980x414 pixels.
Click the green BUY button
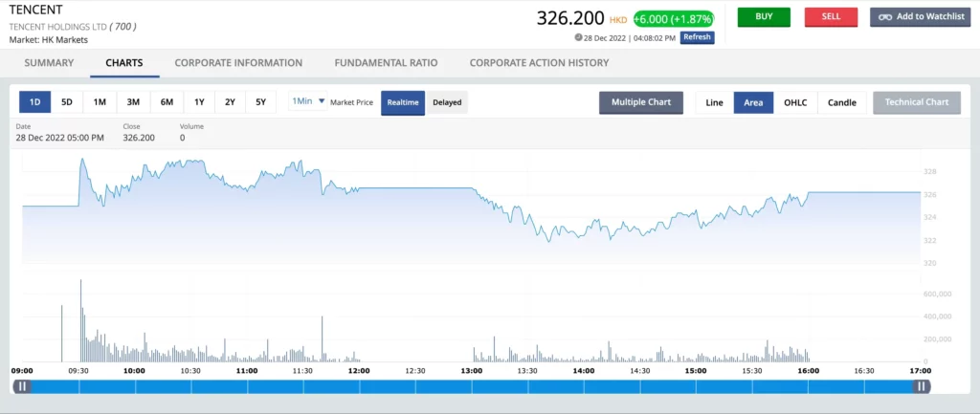click(764, 17)
